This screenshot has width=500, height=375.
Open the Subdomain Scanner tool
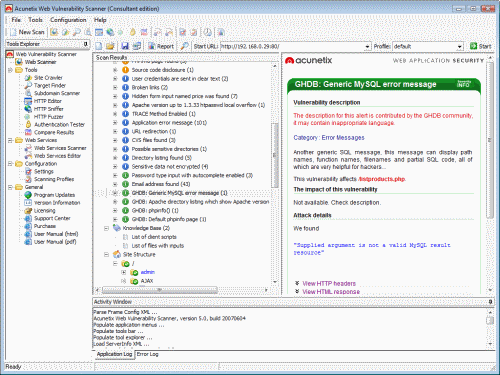(x=57, y=93)
